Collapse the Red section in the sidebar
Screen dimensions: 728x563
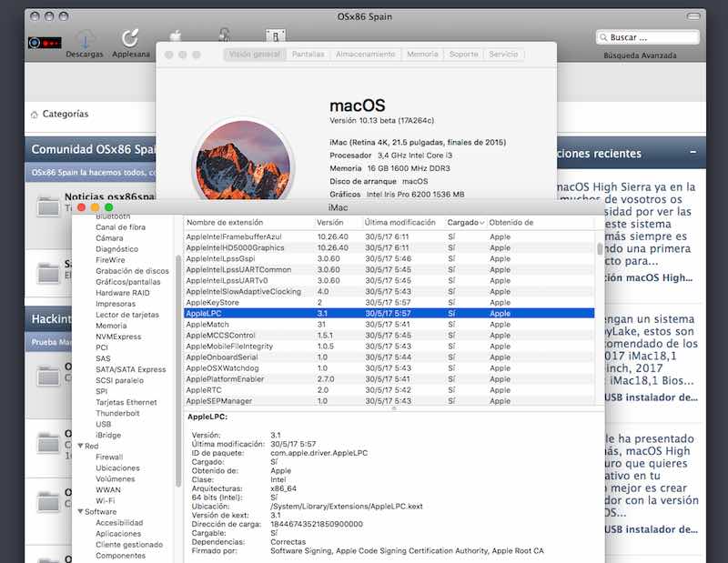[80, 446]
